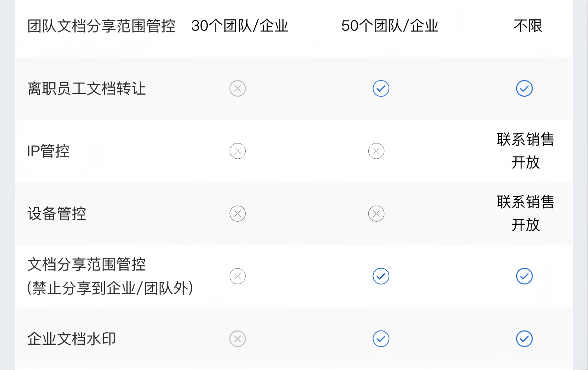The height and width of the screenshot is (370, 588).
Task: Click the gray X icon for 文档分享范围管控 (禁止分享到企业/团队外)
Action: 237,276
